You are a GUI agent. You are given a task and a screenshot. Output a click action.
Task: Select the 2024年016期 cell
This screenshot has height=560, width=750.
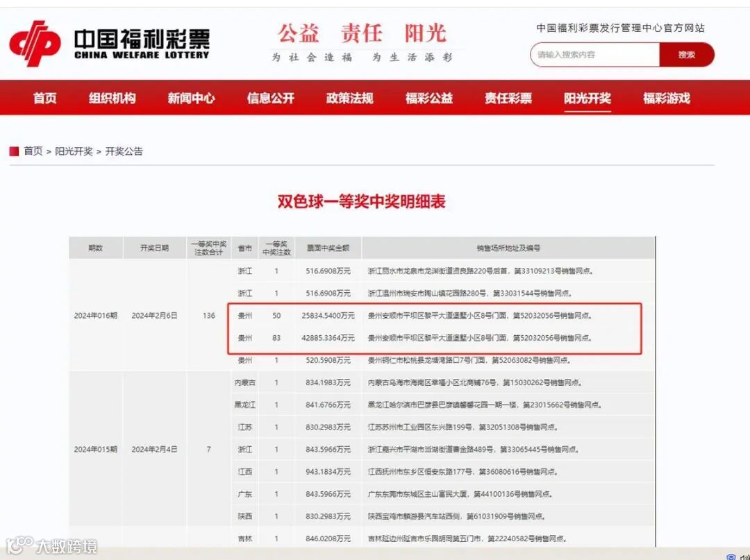pos(95,316)
